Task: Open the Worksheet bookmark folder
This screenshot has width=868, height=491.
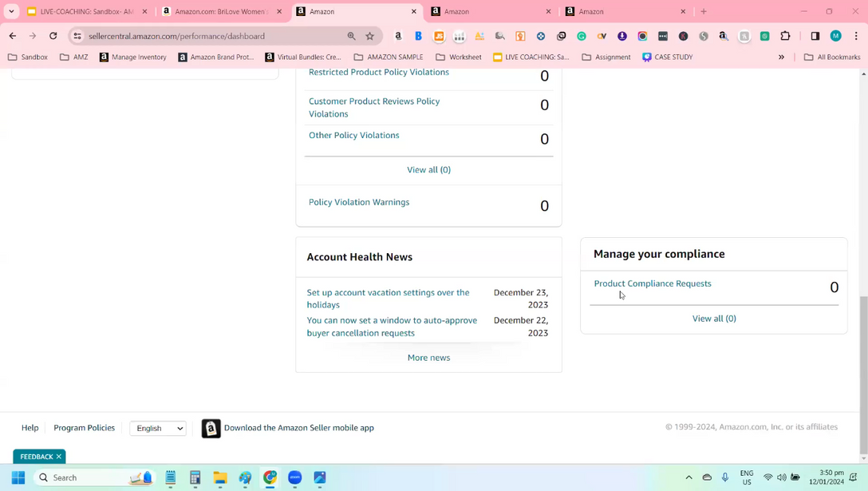Action: click(459, 57)
